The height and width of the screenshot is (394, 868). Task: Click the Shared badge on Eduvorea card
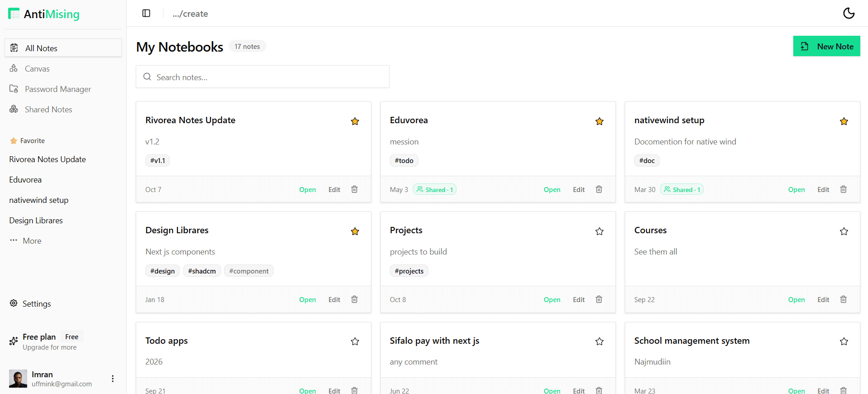coord(435,190)
